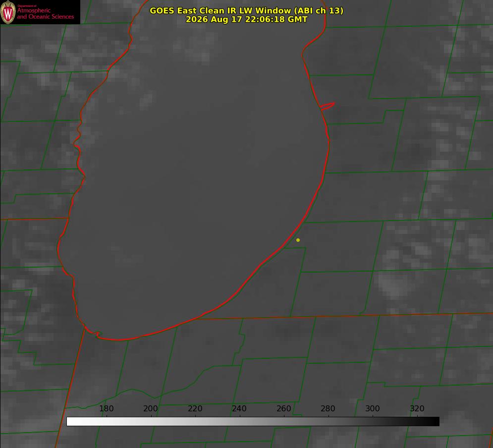Click the bright cloud patch east of lake
The width and height of the screenshot is (493, 448).
tap(393, 284)
